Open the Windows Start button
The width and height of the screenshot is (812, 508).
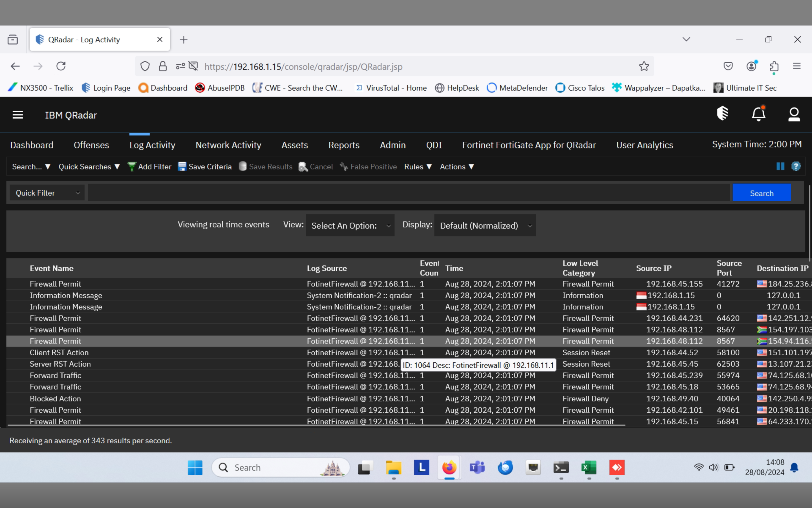(x=195, y=467)
